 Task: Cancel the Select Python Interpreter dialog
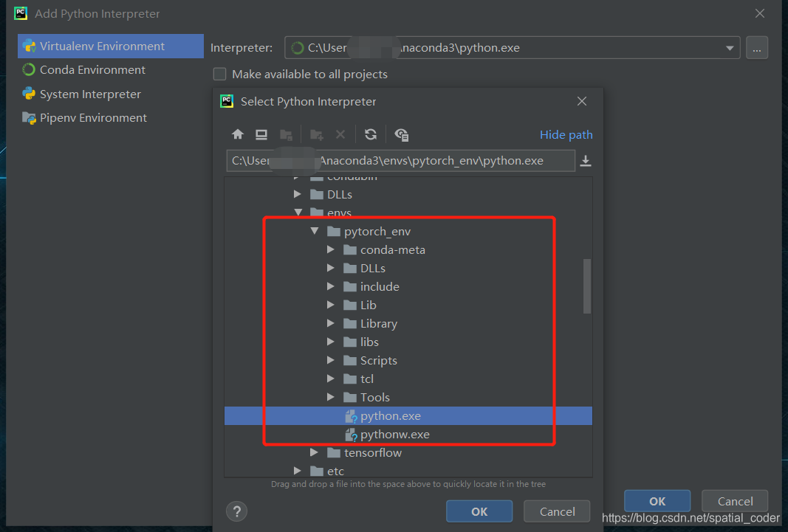557,511
